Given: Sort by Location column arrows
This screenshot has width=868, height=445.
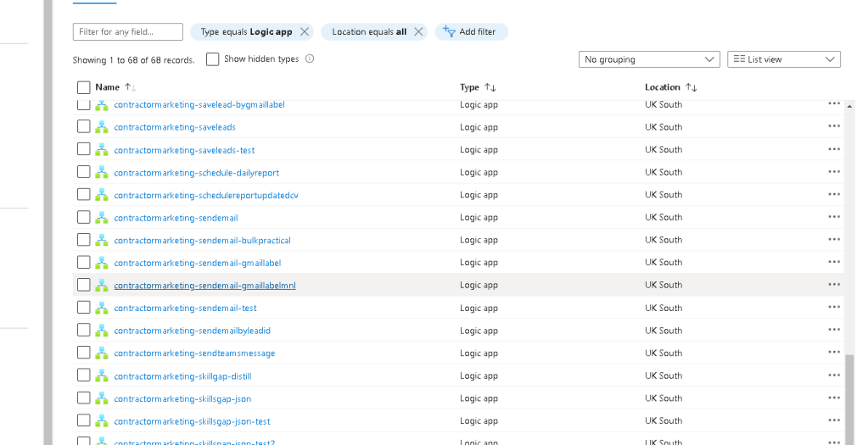Looking at the screenshot, I should tap(691, 87).
